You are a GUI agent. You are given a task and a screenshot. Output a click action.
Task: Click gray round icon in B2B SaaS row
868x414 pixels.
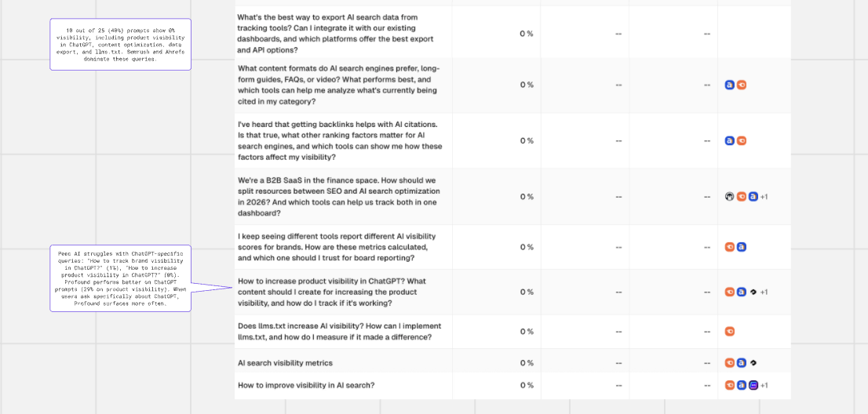click(x=729, y=197)
